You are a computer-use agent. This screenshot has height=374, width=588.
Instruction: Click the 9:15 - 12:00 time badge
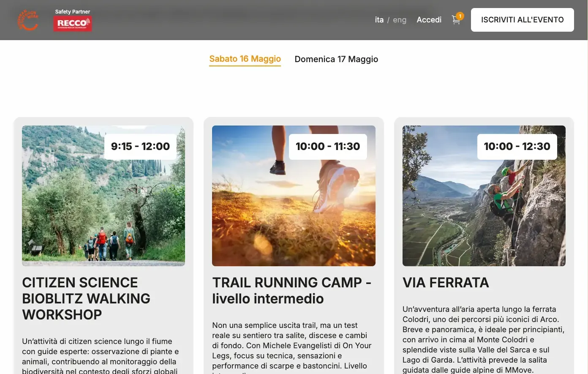pyautogui.click(x=140, y=147)
